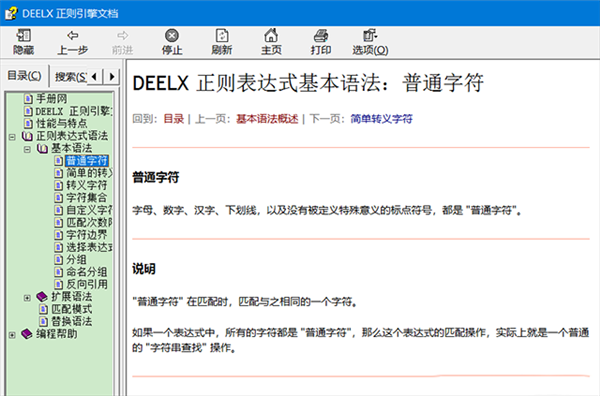Collapse the 正则表达式语法 tree node
This screenshot has width=600, height=396.
point(12,137)
